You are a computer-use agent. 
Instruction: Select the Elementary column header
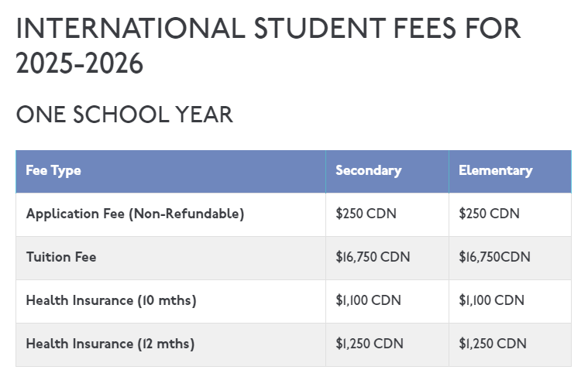495,171
